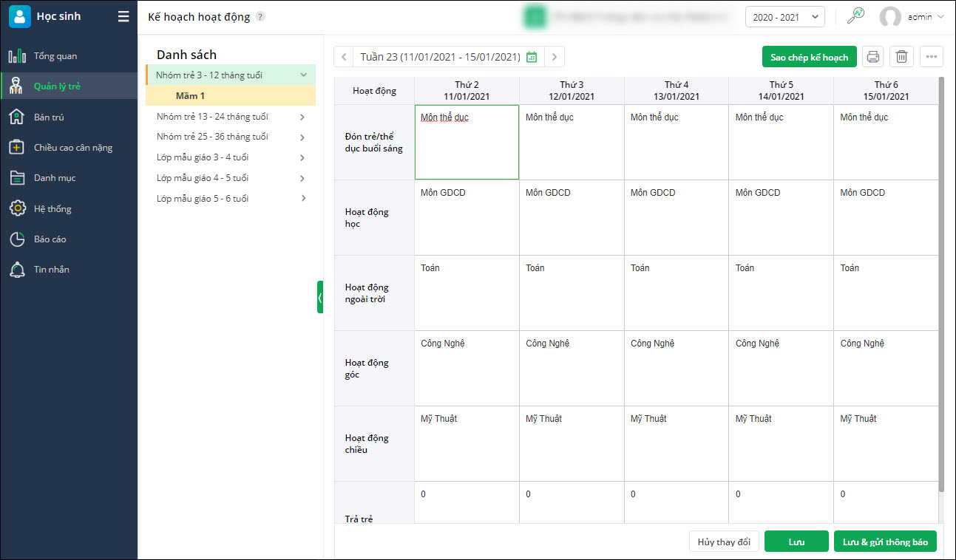Click the green key tool icon in header
Viewport: 956px width, 560px height.
click(855, 16)
